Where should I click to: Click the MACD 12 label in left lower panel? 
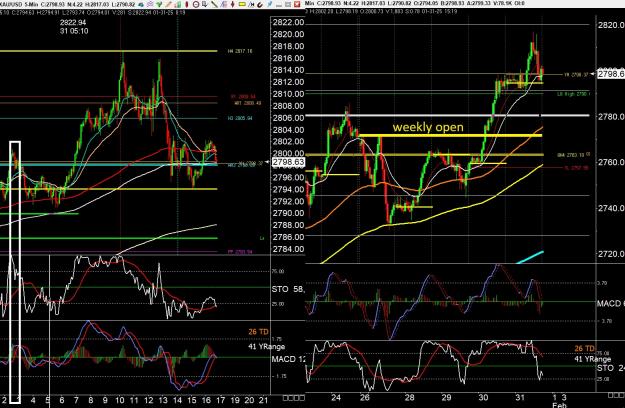click(x=288, y=359)
